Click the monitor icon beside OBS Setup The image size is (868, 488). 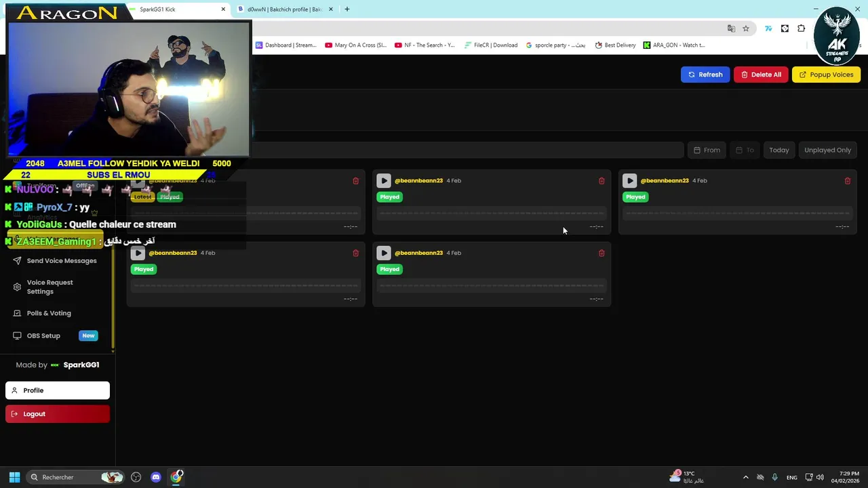pyautogui.click(x=17, y=335)
